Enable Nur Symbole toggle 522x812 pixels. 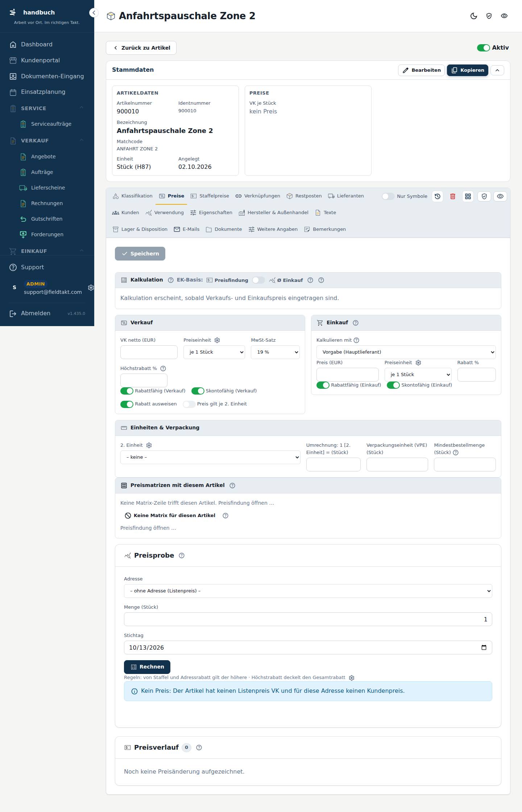(x=388, y=196)
